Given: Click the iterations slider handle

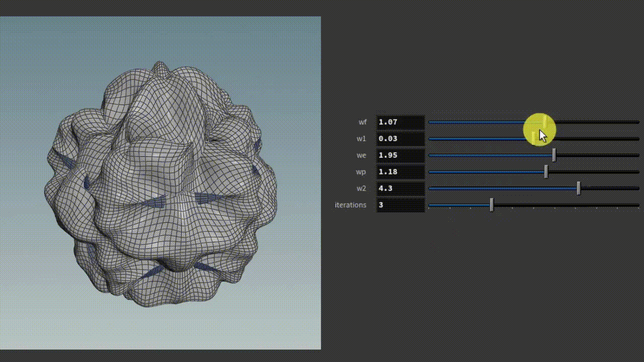Looking at the screenshot, I should pos(492,205).
